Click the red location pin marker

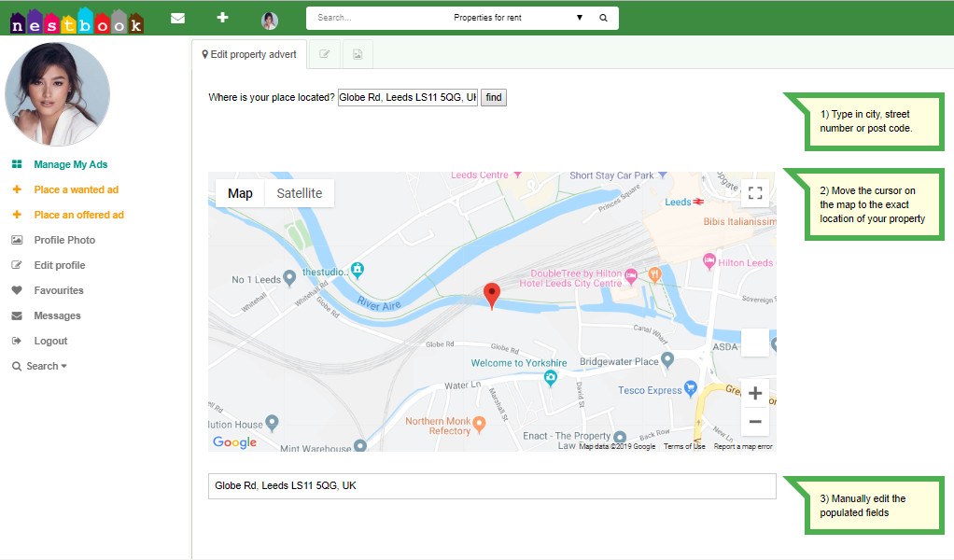point(492,296)
